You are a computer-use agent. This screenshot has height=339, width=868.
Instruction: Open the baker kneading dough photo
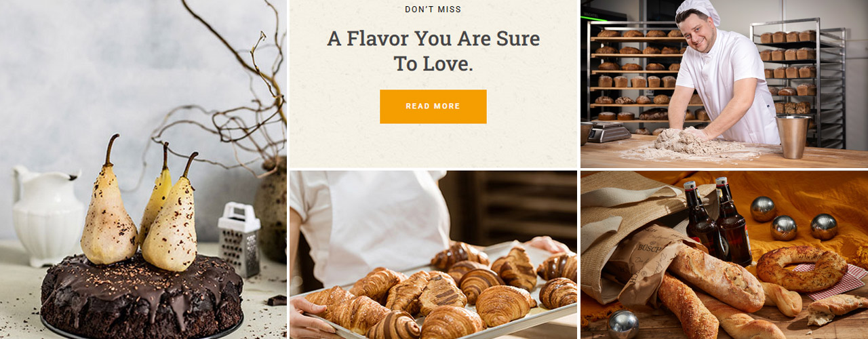724,84
